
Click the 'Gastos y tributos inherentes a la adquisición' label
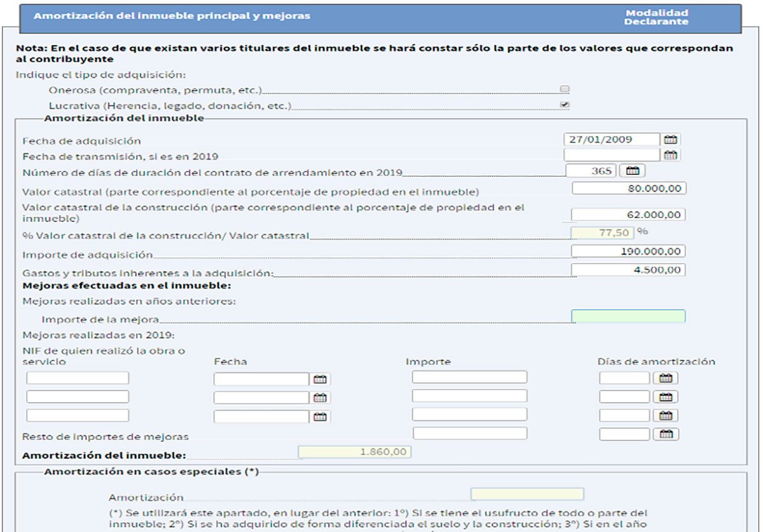148,273
